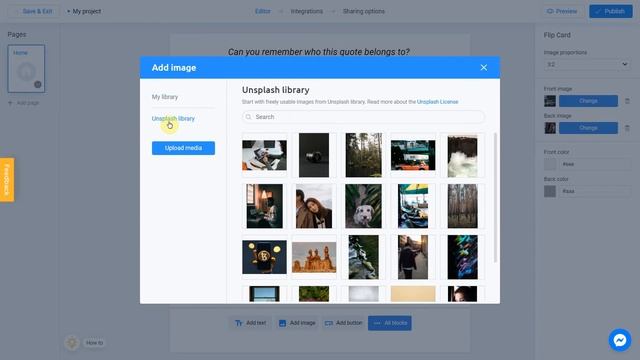Open the Messenger chat bubble
Image resolution: width=640 pixels, height=360 pixels.
620,340
